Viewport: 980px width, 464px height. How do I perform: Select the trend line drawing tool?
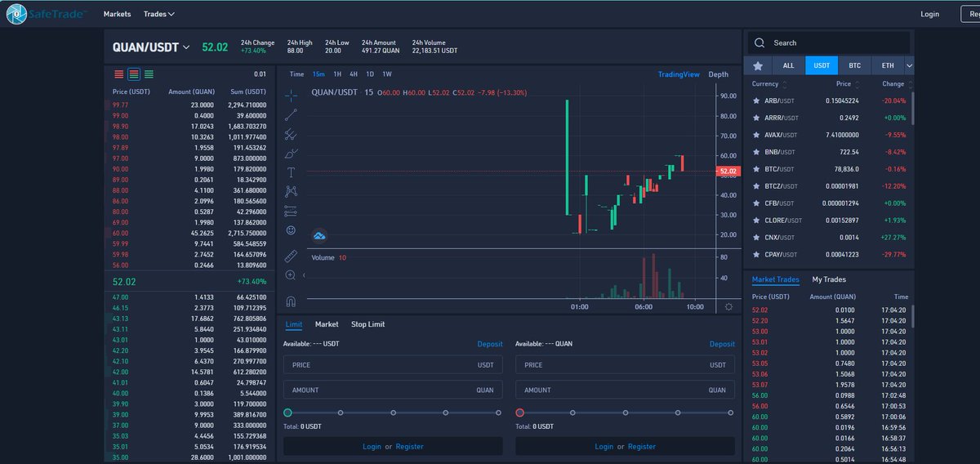pyautogui.click(x=292, y=115)
